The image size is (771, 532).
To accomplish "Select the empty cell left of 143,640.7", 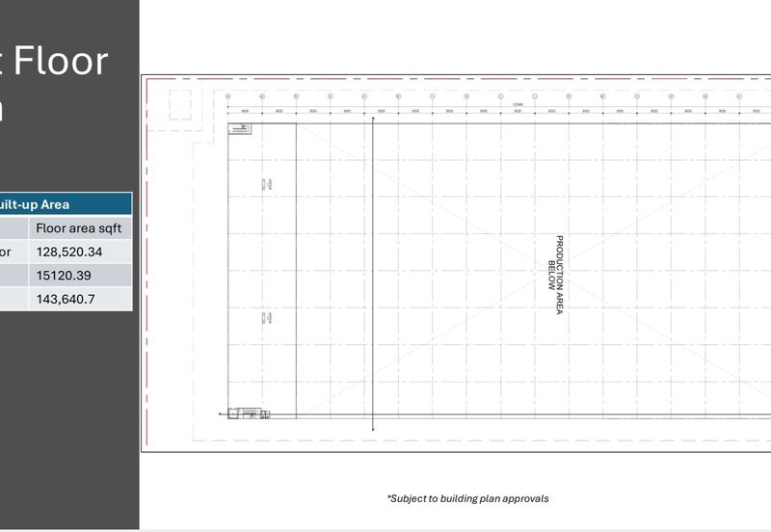I will point(13,299).
